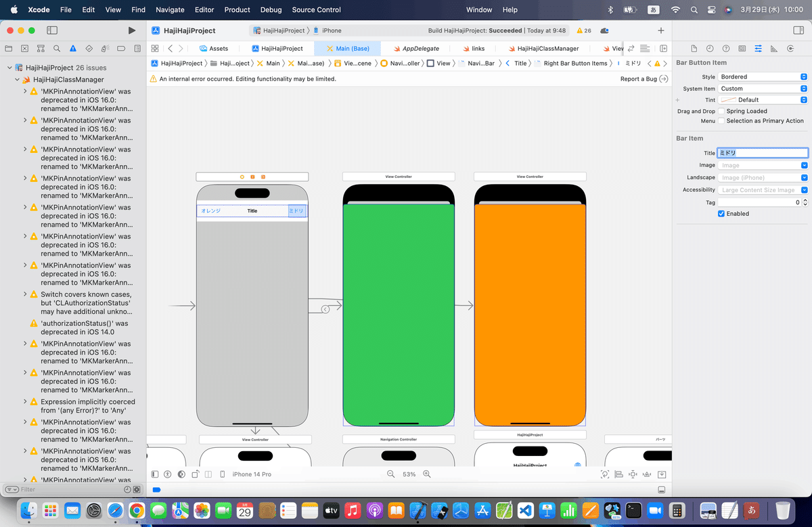Image resolution: width=812 pixels, height=527 pixels.
Task: Open the History inspector
Action: tap(710, 49)
